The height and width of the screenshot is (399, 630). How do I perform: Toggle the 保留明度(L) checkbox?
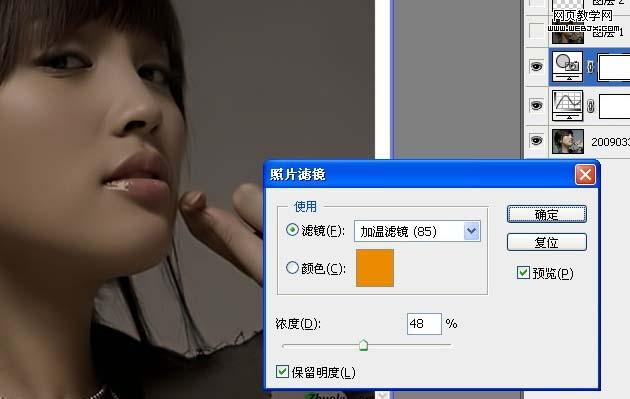tap(282, 372)
